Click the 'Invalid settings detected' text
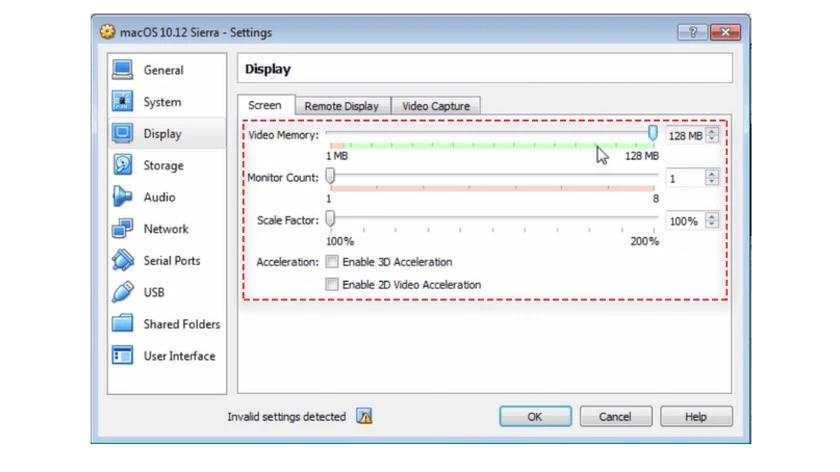The image size is (840, 472). coord(287,416)
